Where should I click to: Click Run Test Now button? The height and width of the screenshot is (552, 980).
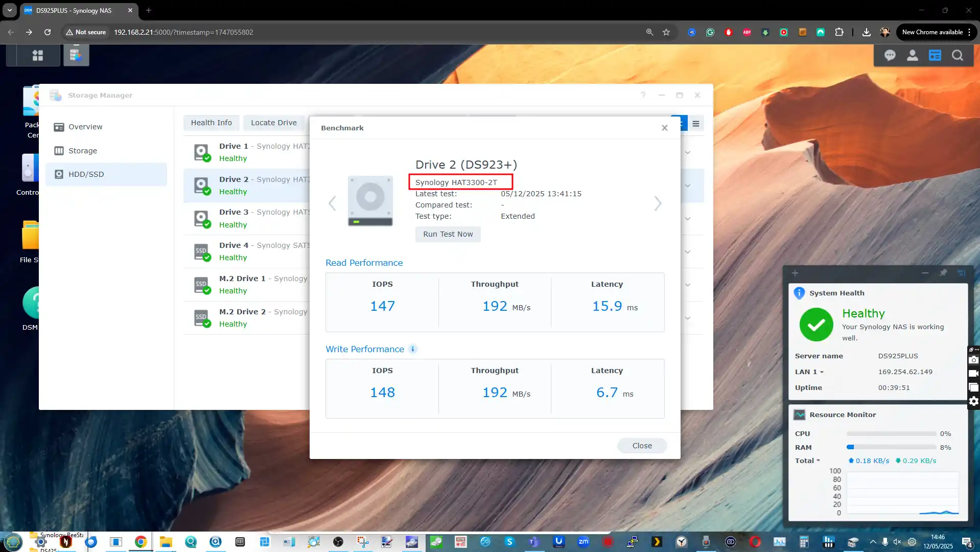point(448,234)
